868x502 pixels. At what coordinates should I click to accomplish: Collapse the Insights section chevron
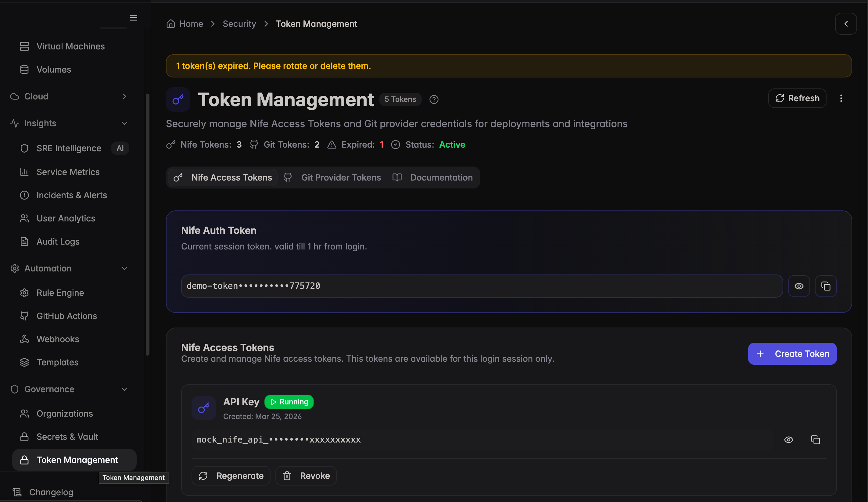(x=124, y=123)
